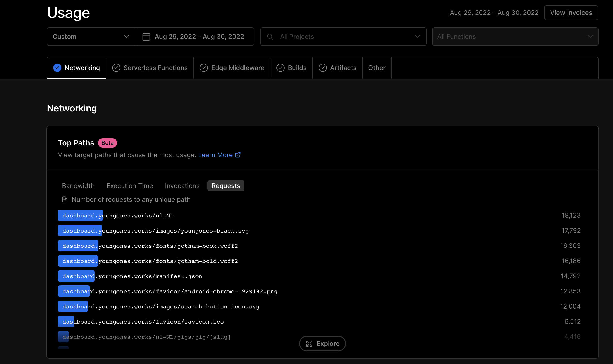Select the manifest.json path row

[319, 276]
